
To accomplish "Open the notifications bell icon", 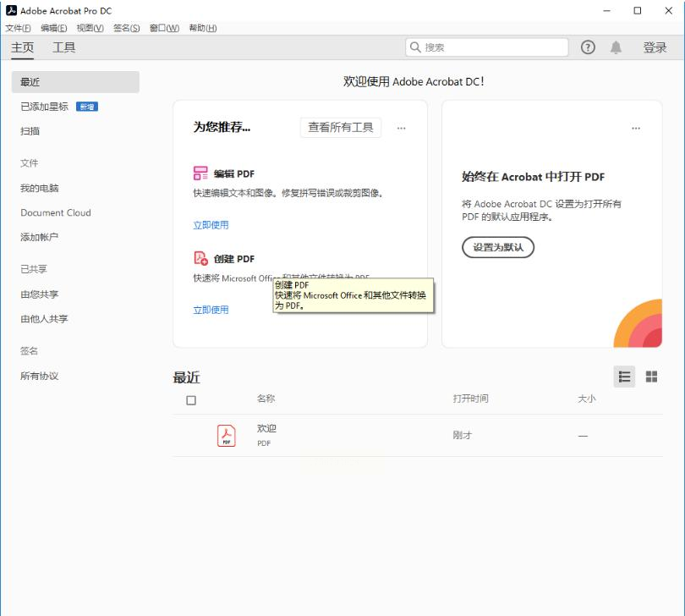I will 616,47.
